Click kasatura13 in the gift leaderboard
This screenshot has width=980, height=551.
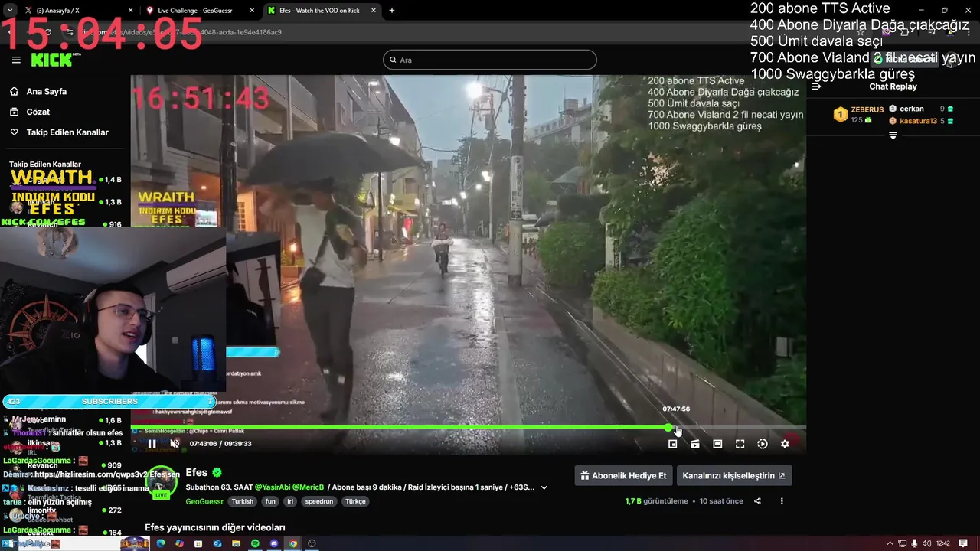coord(918,121)
